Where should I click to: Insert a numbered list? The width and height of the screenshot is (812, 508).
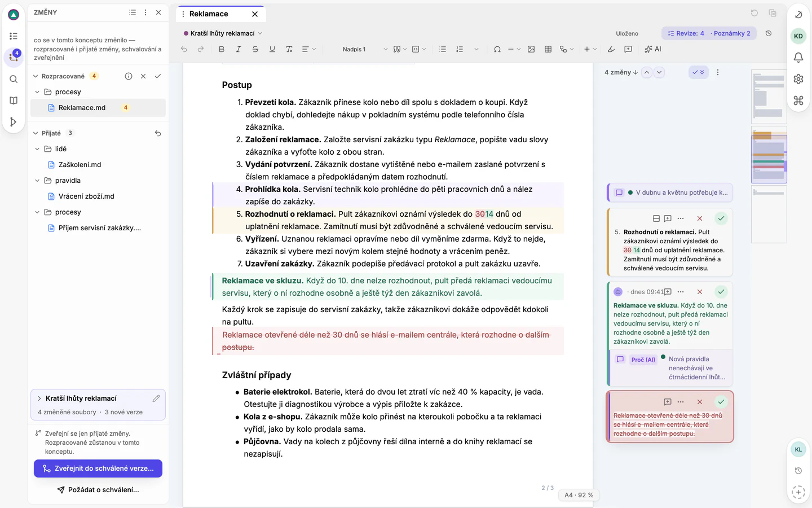pos(460,49)
